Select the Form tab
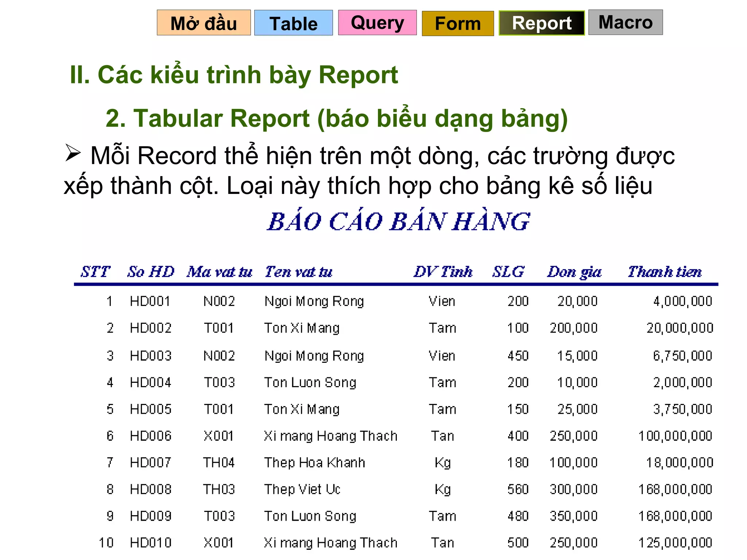747x560 pixels. point(458,23)
